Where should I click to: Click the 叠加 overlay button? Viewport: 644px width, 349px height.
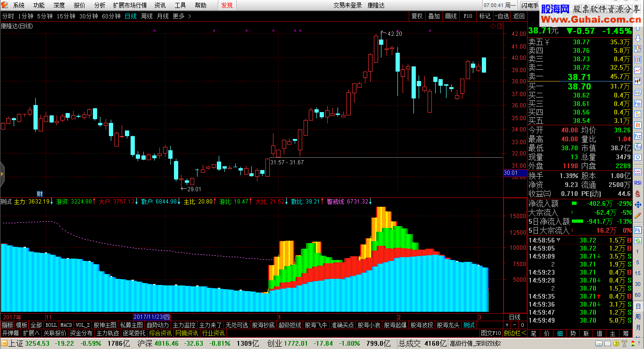(434, 16)
